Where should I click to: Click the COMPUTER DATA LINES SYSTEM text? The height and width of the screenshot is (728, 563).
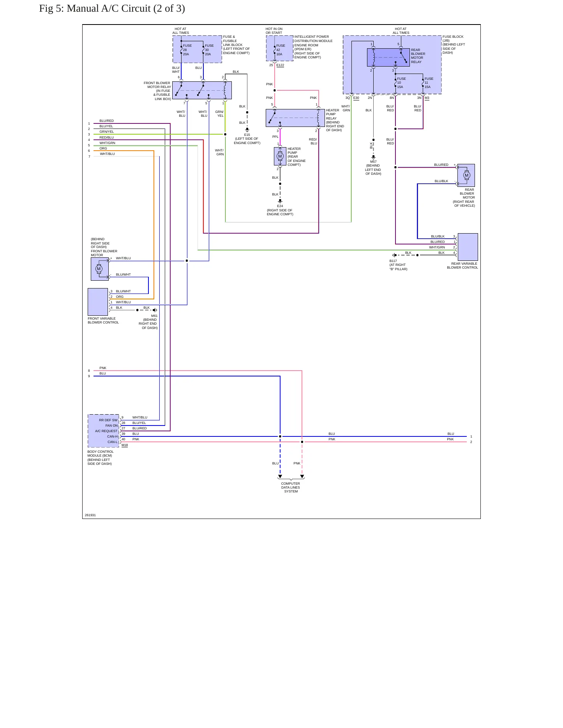(x=291, y=487)
